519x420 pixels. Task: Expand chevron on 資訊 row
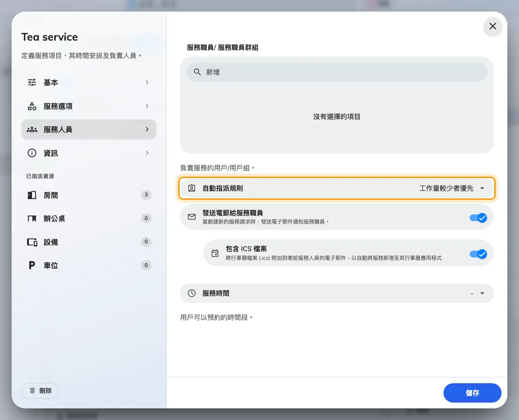coord(147,153)
